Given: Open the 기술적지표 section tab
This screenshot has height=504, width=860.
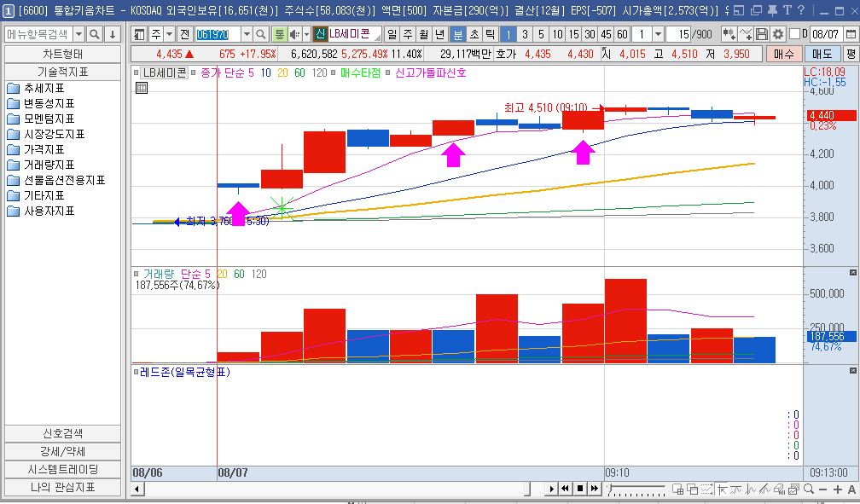Looking at the screenshot, I should tap(62, 72).
